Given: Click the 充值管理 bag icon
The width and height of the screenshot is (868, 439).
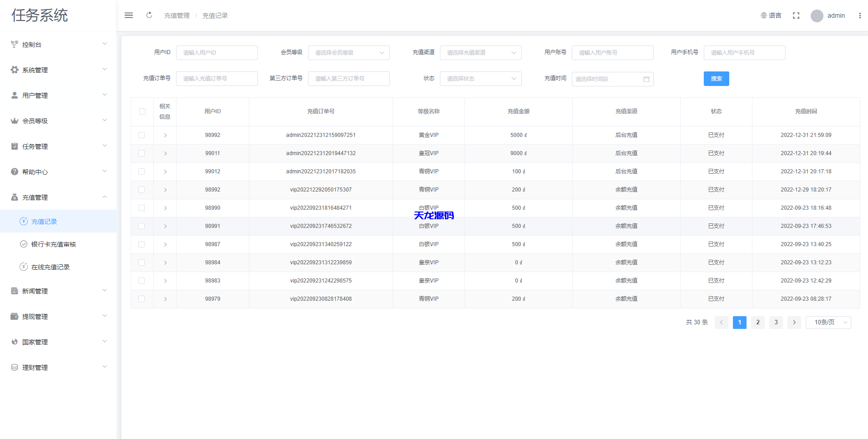Looking at the screenshot, I should 15,197.
